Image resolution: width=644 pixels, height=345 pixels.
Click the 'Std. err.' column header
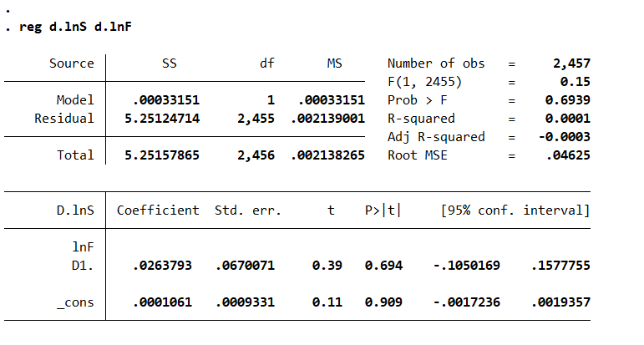pyautogui.click(x=248, y=210)
